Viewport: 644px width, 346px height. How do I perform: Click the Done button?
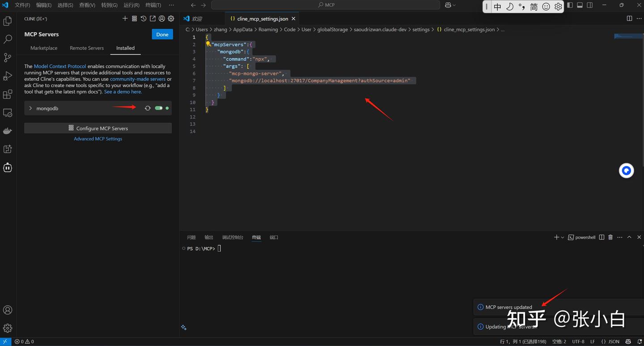tap(162, 34)
